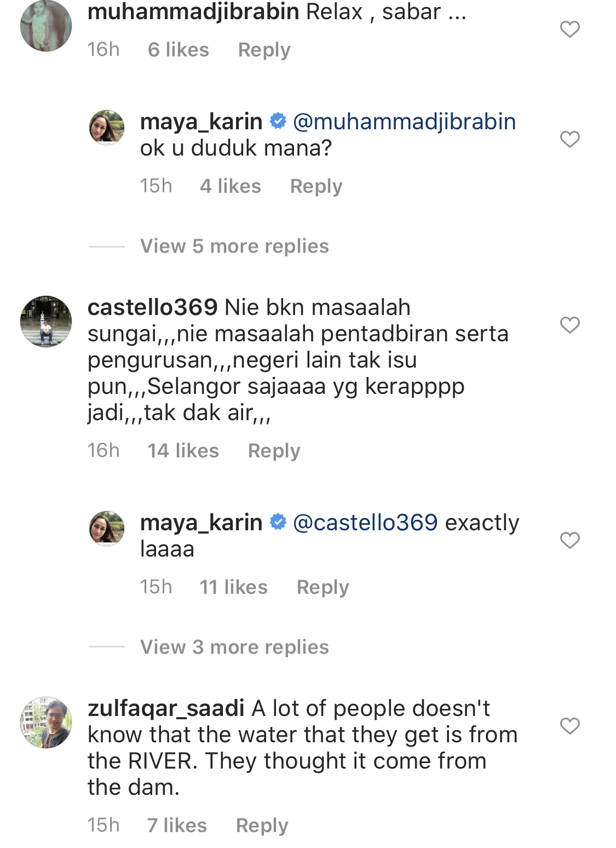Open muhammadjibrabin's profile picture
The image size is (616, 848).
pyautogui.click(x=46, y=26)
